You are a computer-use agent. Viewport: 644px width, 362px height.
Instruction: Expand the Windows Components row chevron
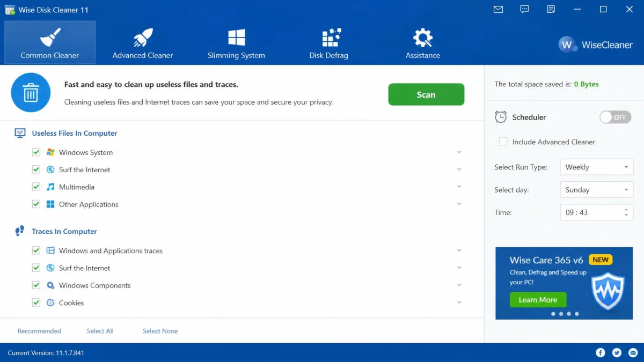tap(459, 285)
